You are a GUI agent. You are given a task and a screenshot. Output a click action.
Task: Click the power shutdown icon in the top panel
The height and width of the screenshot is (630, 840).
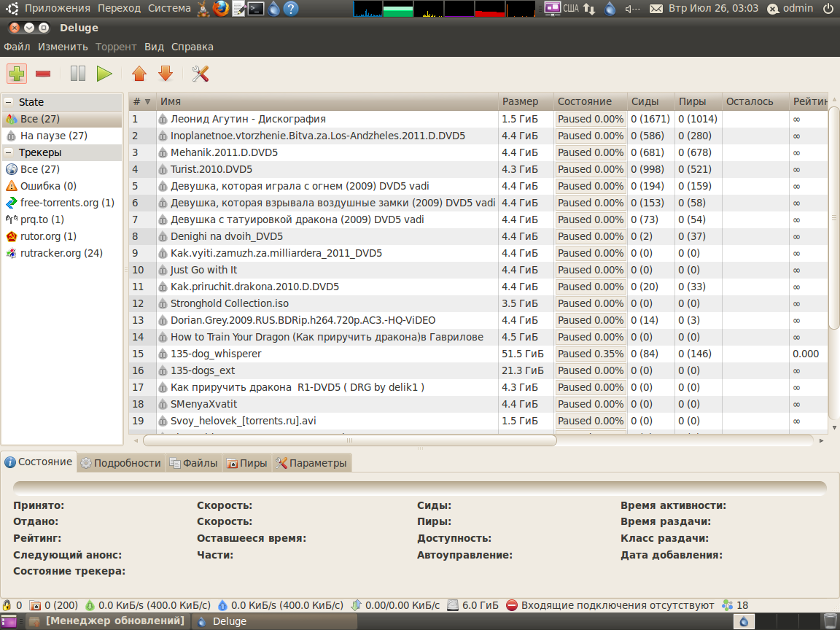tap(828, 8)
